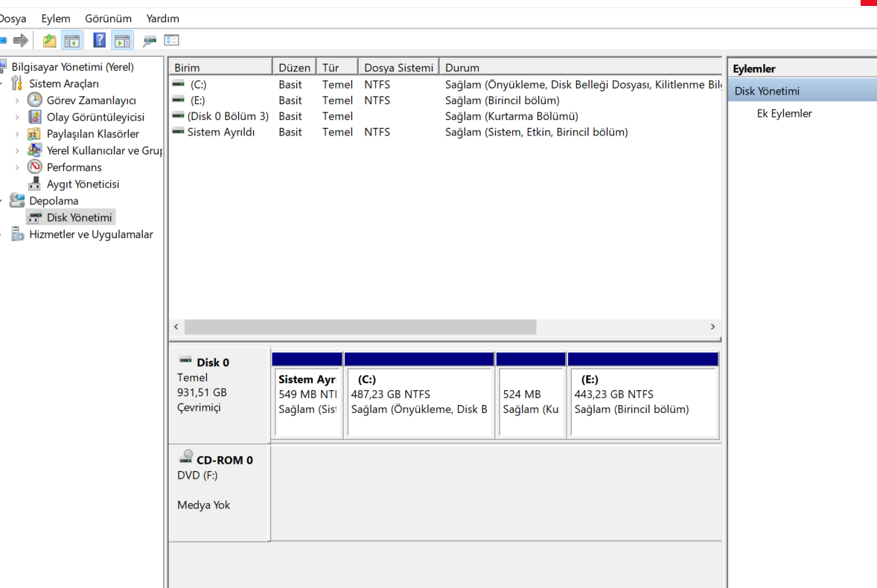The height and width of the screenshot is (588, 877).
Task: Click the checklist settings toolbar icon
Action: 172,40
